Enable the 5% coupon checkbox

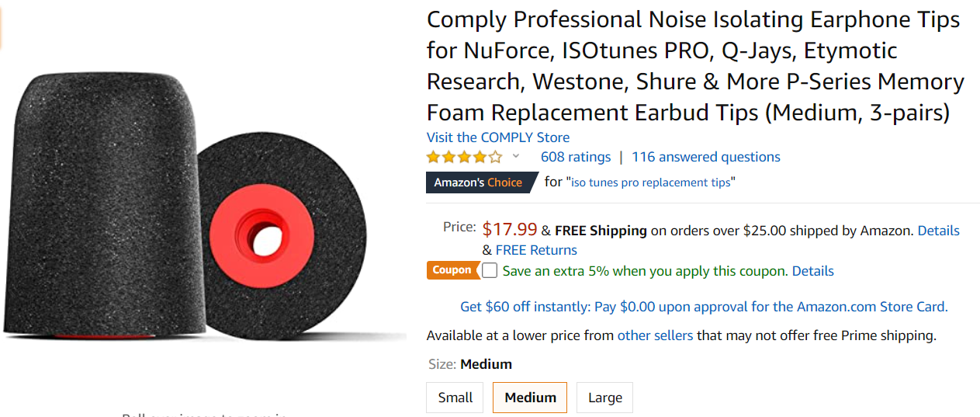click(x=490, y=270)
